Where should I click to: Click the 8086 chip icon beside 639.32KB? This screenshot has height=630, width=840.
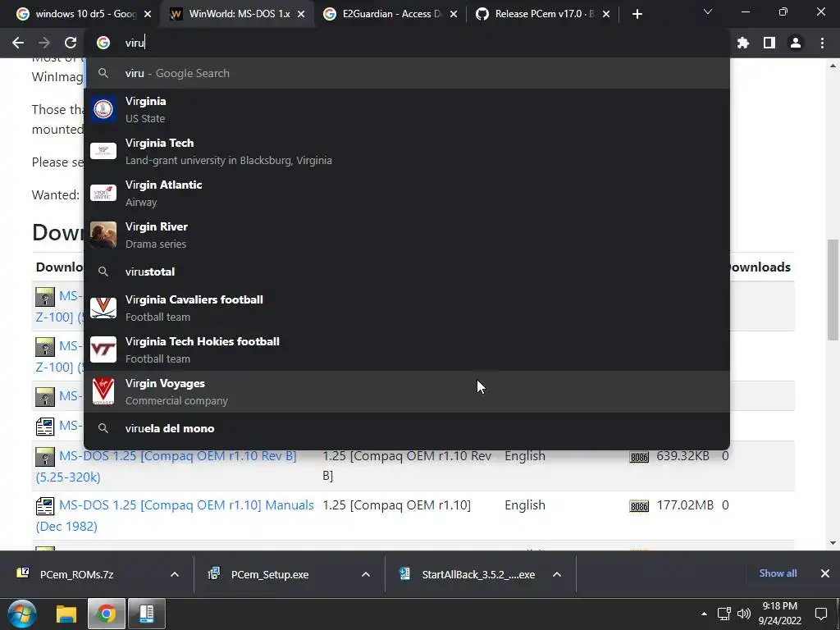638,457
